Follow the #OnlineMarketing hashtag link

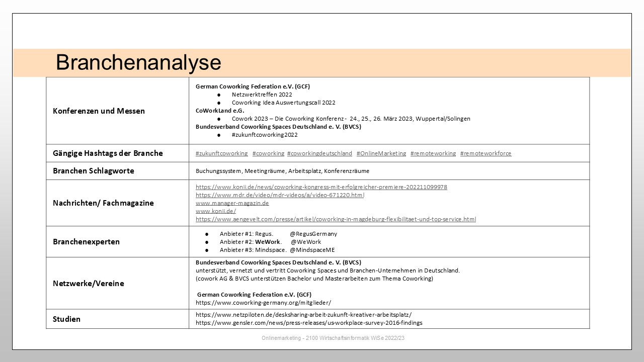click(381, 153)
